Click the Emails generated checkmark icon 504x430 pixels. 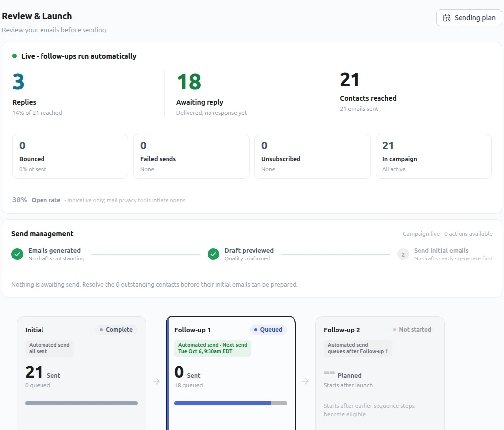pos(17,254)
